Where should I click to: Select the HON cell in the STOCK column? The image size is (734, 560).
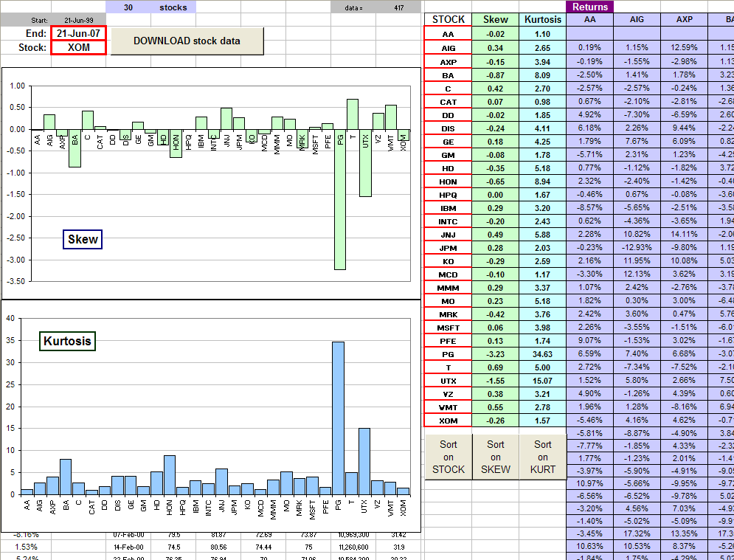click(448, 182)
